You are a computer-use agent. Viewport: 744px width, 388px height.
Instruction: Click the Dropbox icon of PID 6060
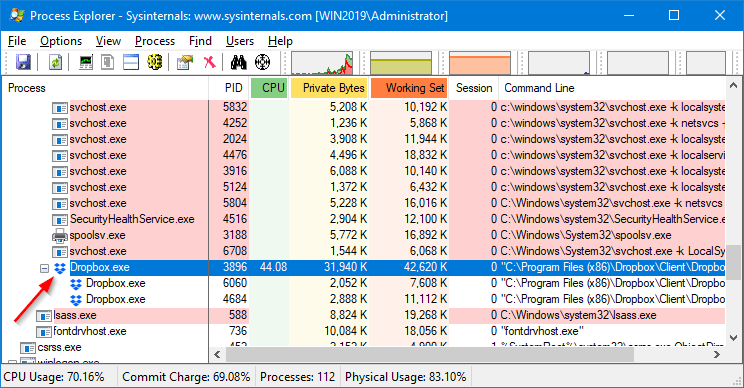click(76, 284)
